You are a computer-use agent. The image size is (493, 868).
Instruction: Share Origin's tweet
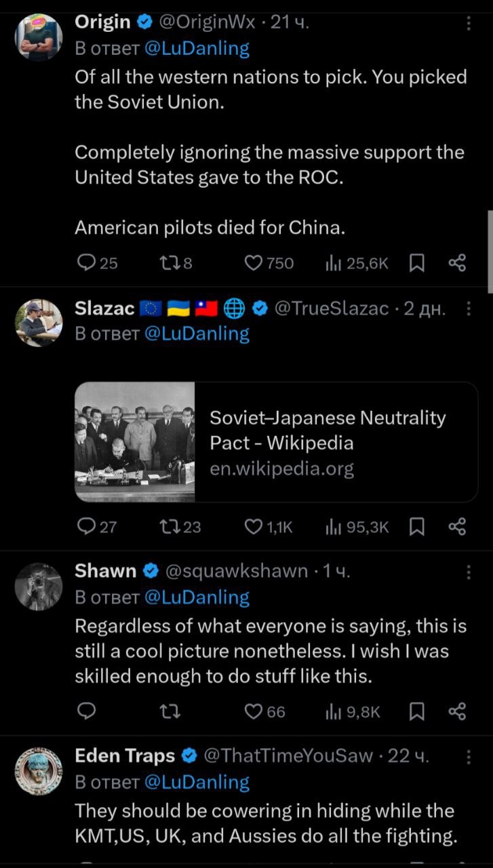[458, 263]
